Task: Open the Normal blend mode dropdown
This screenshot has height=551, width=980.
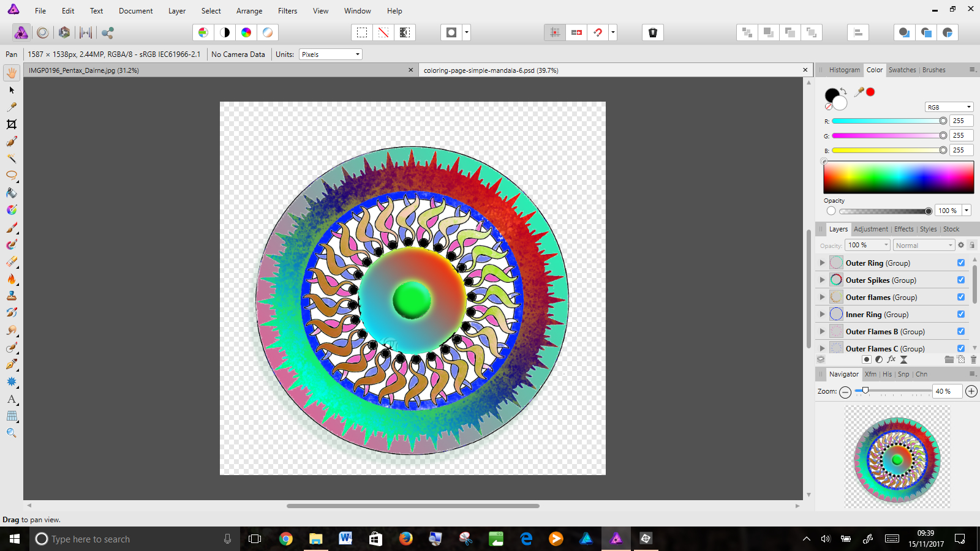Action: click(924, 246)
